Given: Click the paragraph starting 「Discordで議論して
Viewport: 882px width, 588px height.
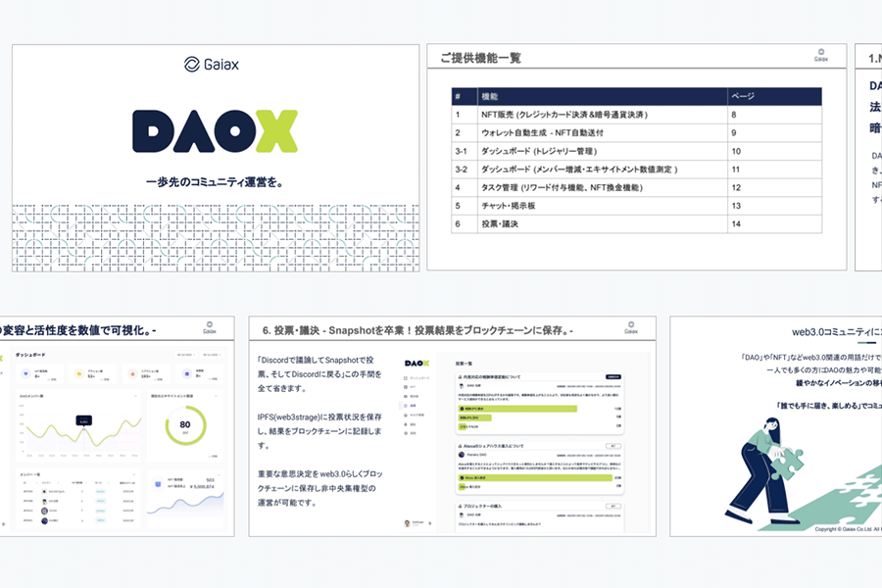Looking at the screenshot, I should [319, 373].
